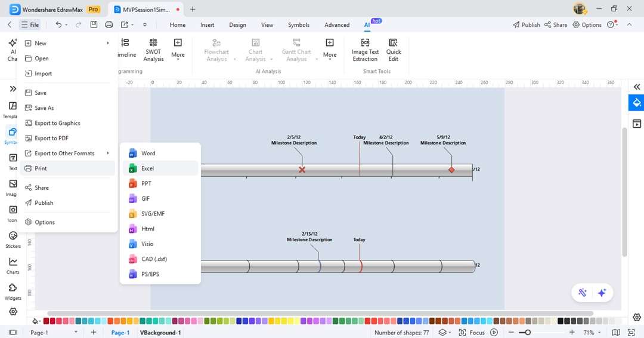Switch to the Insert tab
This screenshot has height=338, width=644.
207,24
